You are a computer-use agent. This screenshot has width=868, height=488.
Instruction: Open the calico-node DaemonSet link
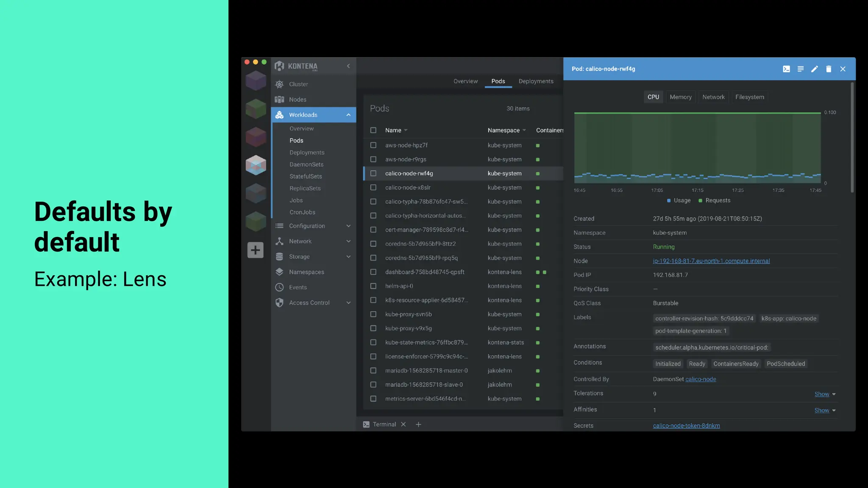pos(701,379)
